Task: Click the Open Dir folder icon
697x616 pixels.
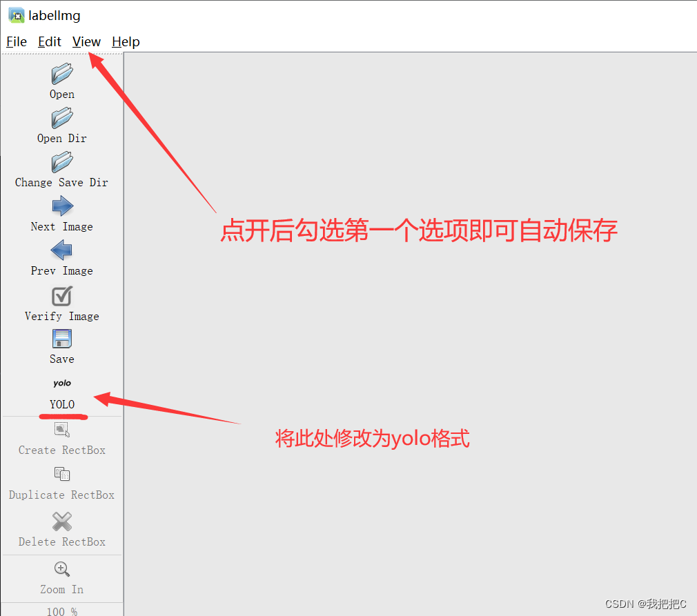Action: 62,118
